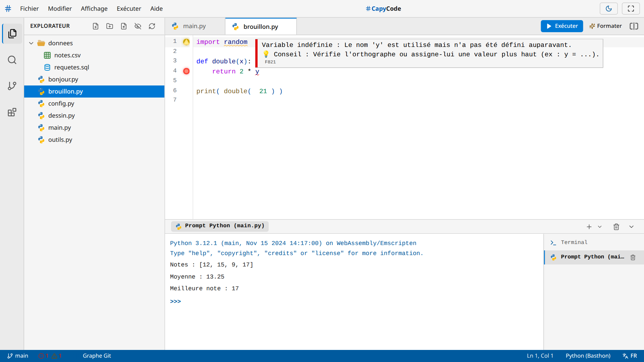Refresh the Explorer file list

[152, 26]
